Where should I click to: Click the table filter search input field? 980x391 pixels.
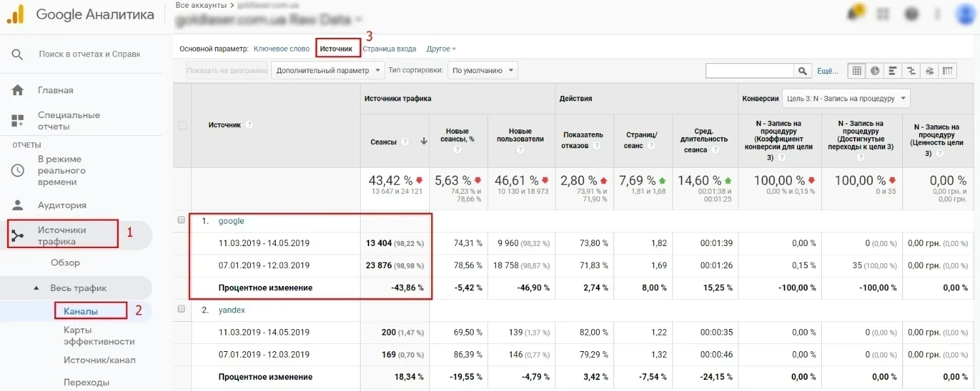750,70
